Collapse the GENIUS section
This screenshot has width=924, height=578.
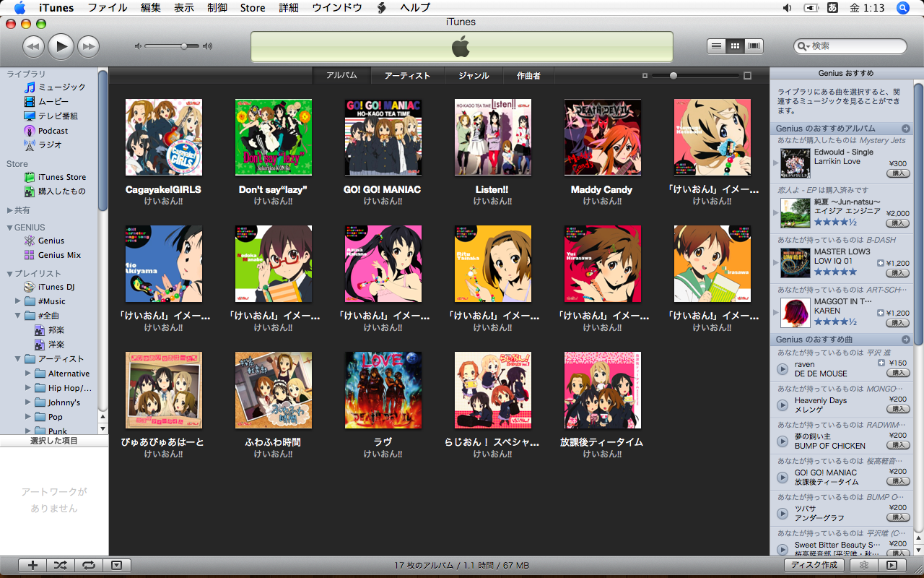9,228
